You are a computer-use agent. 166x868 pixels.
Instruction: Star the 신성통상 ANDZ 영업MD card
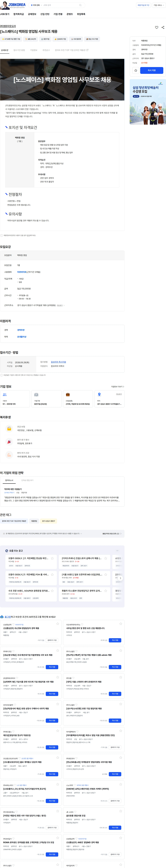(121, 838)
